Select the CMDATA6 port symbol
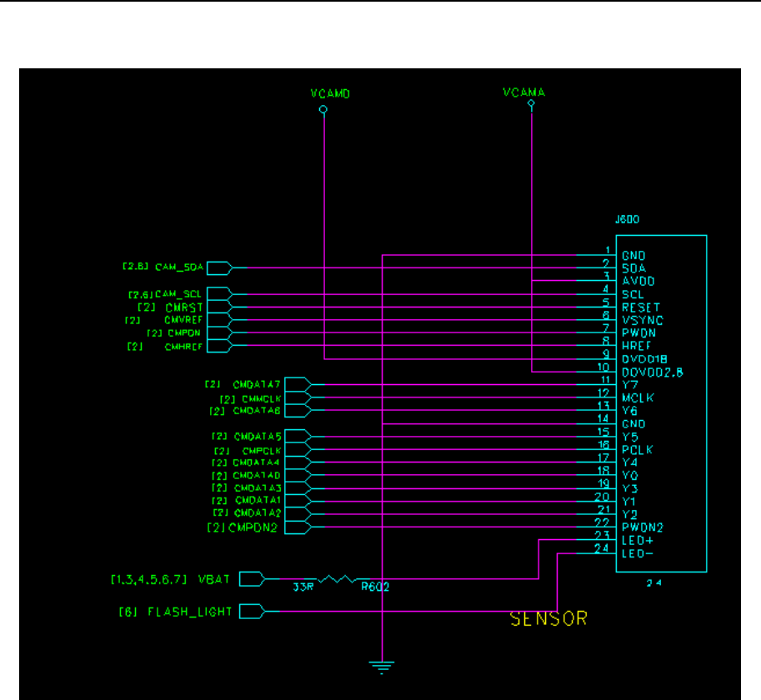The image size is (761, 700). coord(298,410)
